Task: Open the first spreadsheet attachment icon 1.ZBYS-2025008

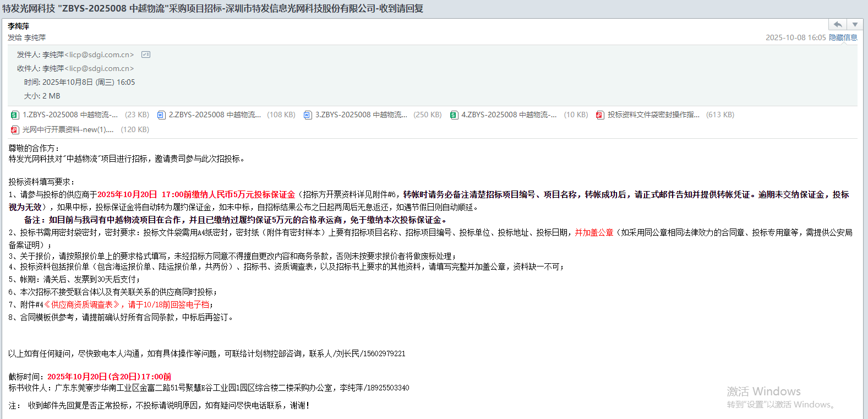Action: pos(15,115)
